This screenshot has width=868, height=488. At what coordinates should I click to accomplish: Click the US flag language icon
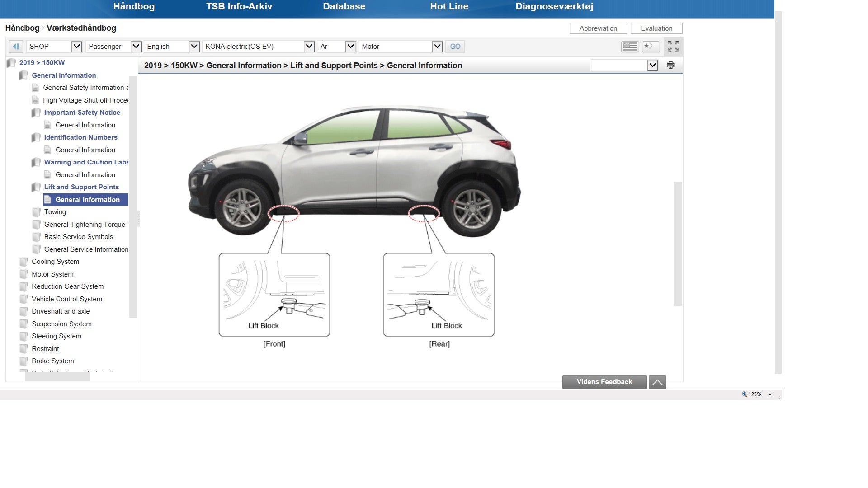[x=630, y=47]
